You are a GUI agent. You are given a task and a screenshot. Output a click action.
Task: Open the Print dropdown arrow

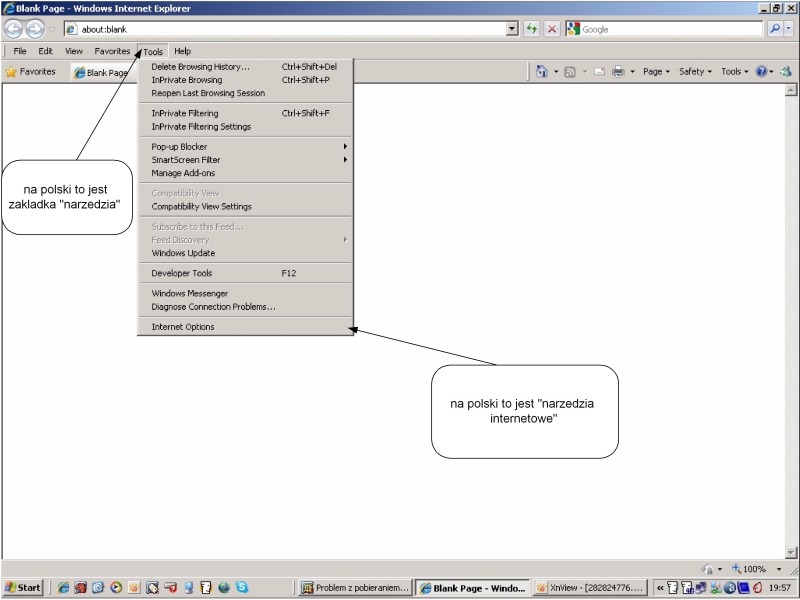pyautogui.click(x=632, y=72)
